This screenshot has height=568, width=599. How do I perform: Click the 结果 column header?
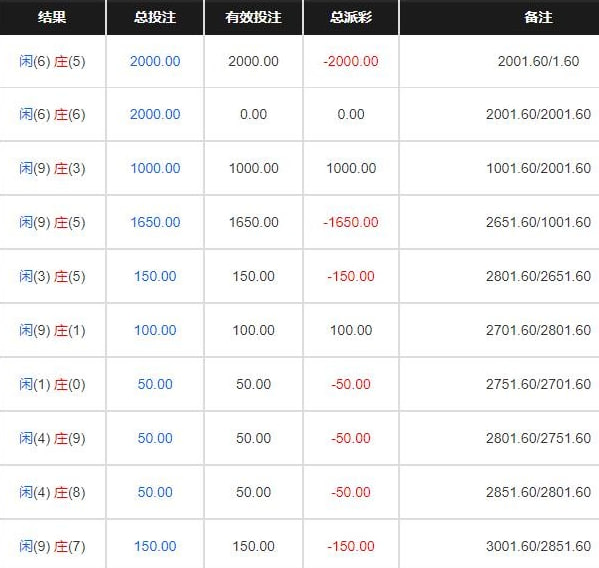(x=52, y=17)
